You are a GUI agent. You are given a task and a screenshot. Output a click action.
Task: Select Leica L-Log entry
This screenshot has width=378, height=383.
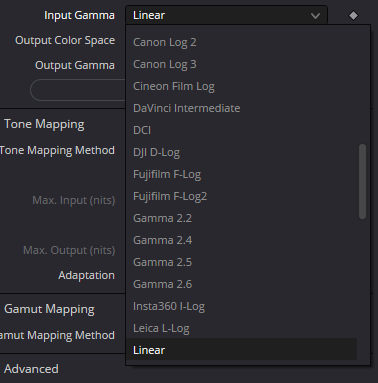[x=241, y=328]
